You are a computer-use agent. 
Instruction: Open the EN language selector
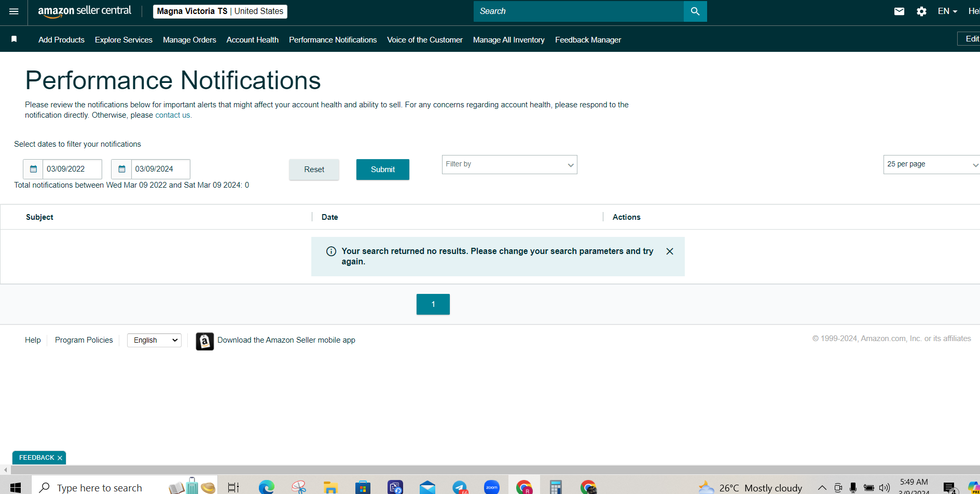click(947, 11)
